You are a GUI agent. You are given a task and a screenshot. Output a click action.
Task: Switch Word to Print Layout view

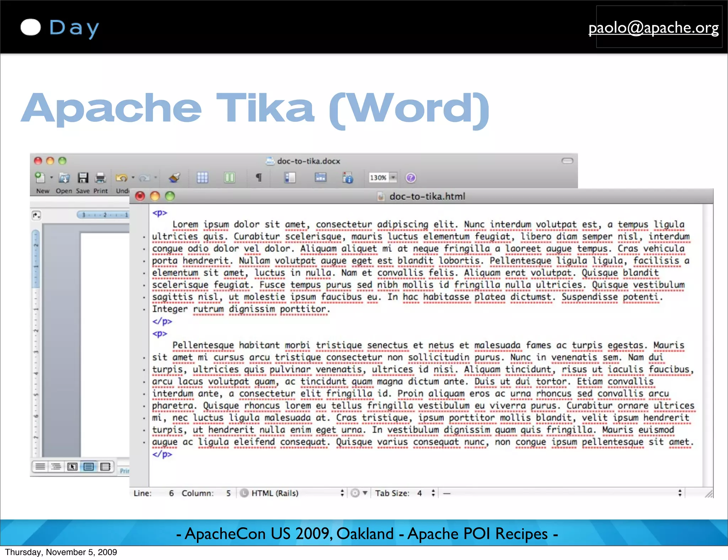pos(89,467)
